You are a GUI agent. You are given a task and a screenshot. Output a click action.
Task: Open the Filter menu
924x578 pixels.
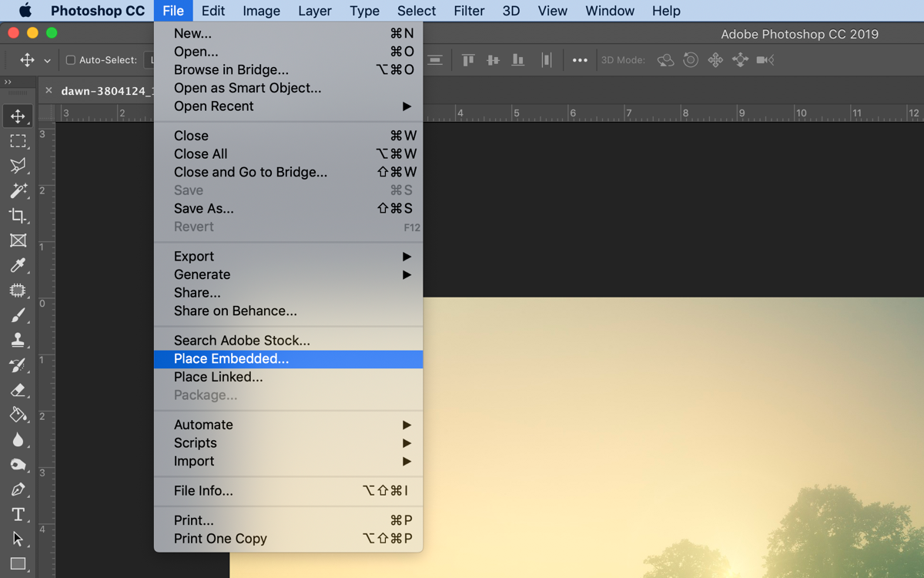pyautogui.click(x=468, y=11)
